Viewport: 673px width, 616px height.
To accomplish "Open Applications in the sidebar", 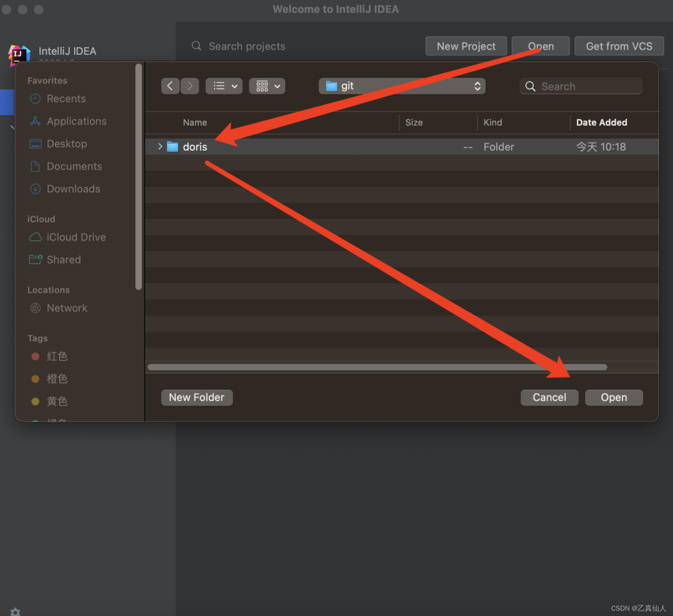I will [x=77, y=121].
